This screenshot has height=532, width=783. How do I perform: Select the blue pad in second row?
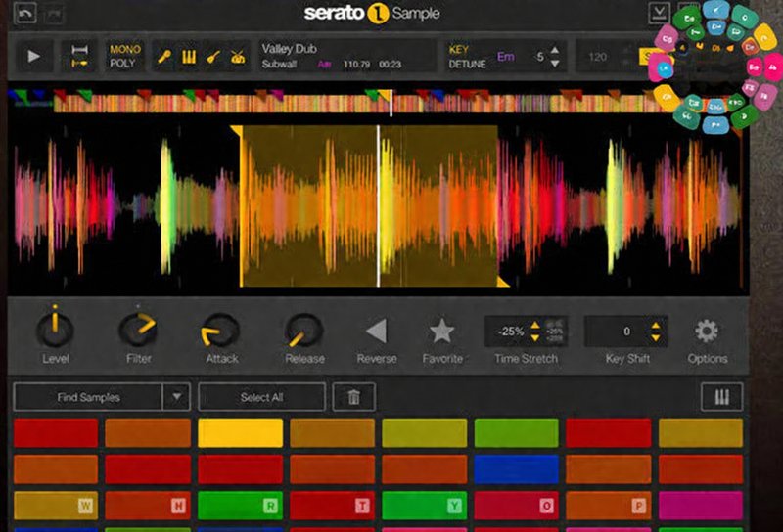[x=517, y=469]
